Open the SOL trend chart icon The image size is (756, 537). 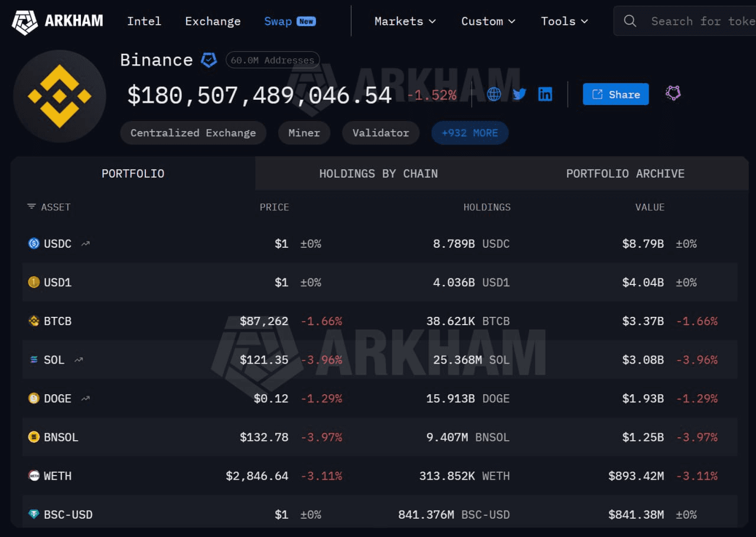click(x=79, y=360)
